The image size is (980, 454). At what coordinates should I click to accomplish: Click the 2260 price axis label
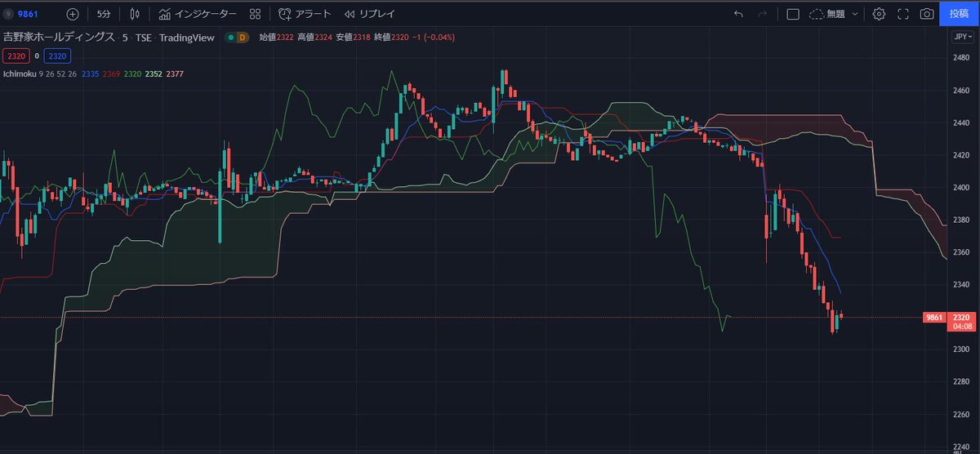coord(961,414)
